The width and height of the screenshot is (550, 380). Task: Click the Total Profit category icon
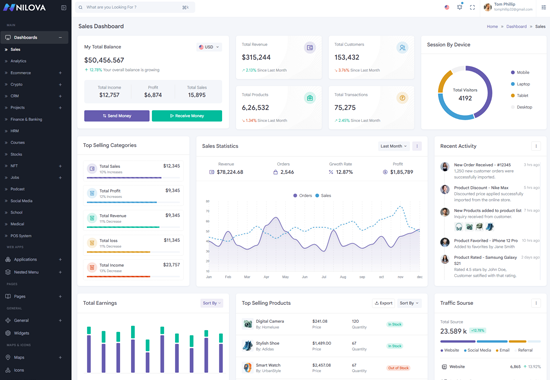click(x=92, y=193)
